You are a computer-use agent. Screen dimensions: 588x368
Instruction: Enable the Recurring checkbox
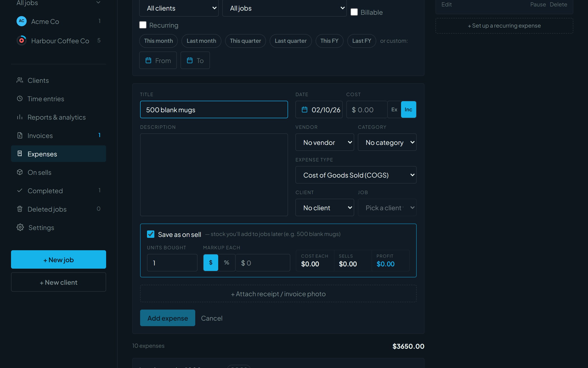pyautogui.click(x=143, y=25)
